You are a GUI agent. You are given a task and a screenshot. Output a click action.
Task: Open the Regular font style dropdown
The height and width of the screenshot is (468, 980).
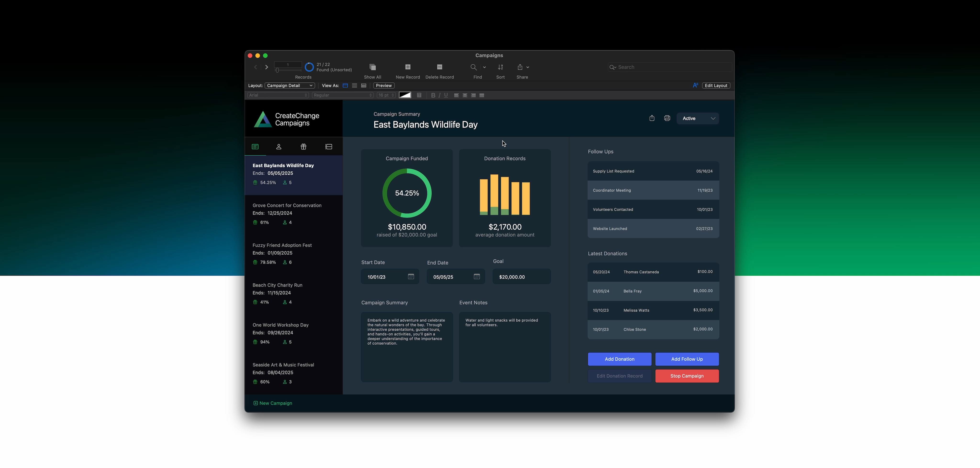coord(342,95)
